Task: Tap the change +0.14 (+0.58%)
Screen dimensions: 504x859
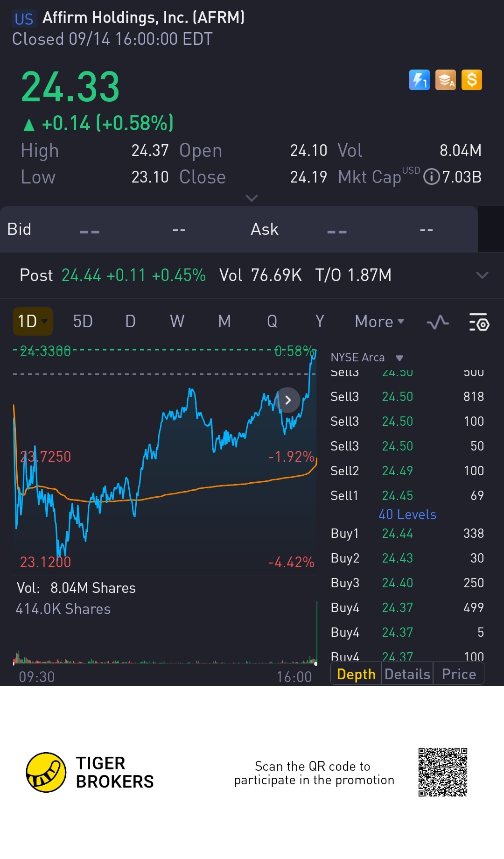Action: coord(99,123)
